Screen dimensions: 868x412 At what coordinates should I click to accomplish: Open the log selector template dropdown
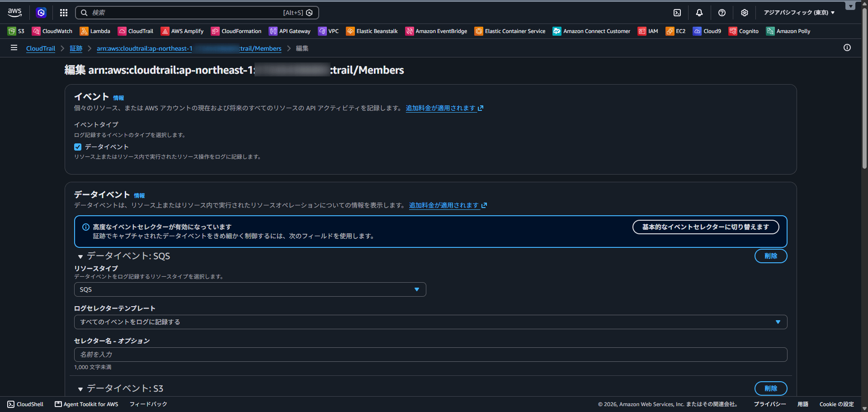[430, 322]
